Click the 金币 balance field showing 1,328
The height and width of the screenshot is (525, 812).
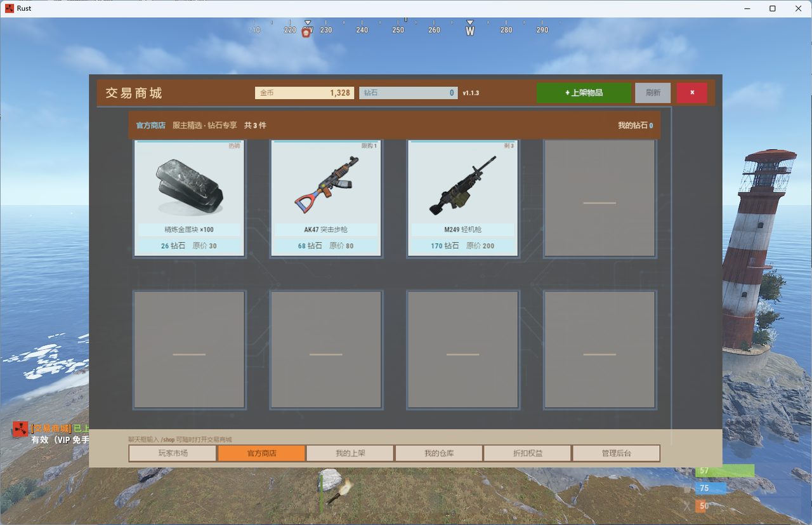[x=304, y=93]
